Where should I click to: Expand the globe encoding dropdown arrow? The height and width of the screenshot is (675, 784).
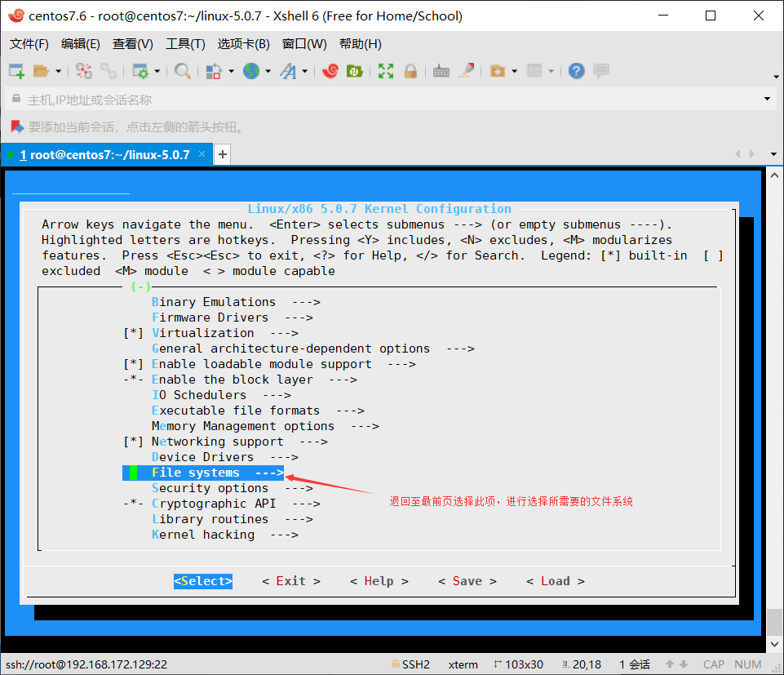268,72
